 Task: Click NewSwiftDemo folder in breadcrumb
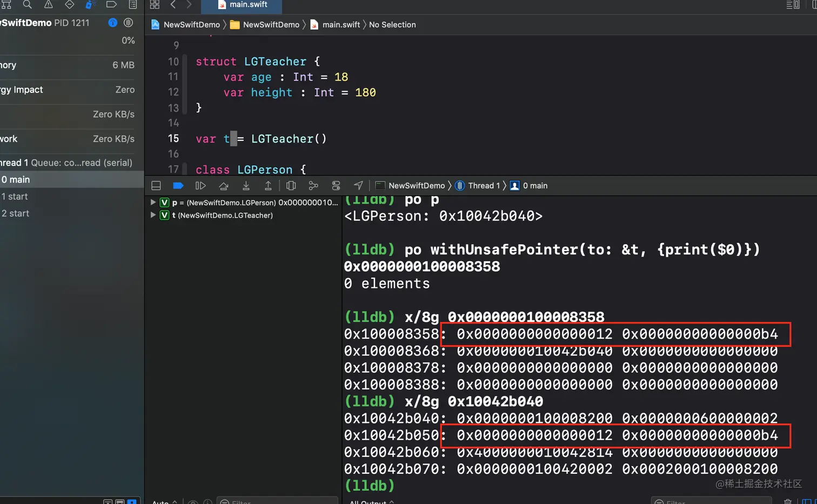tap(265, 25)
